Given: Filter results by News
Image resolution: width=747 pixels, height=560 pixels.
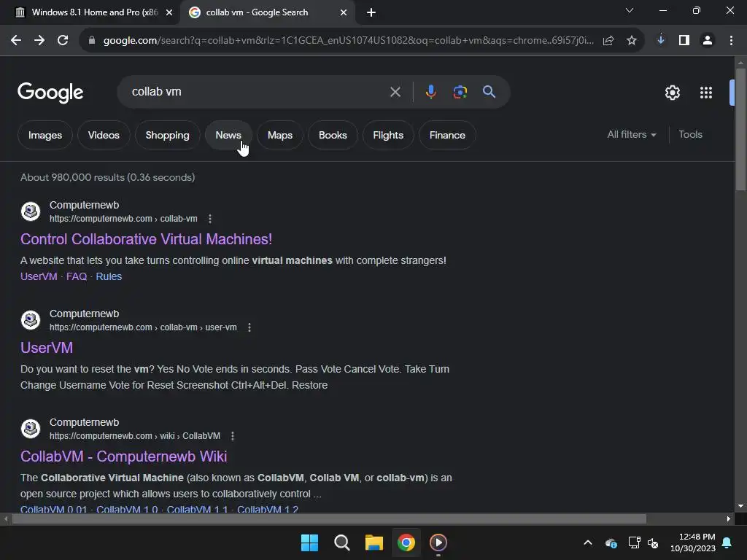Looking at the screenshot, I should (x=228, y=135).
